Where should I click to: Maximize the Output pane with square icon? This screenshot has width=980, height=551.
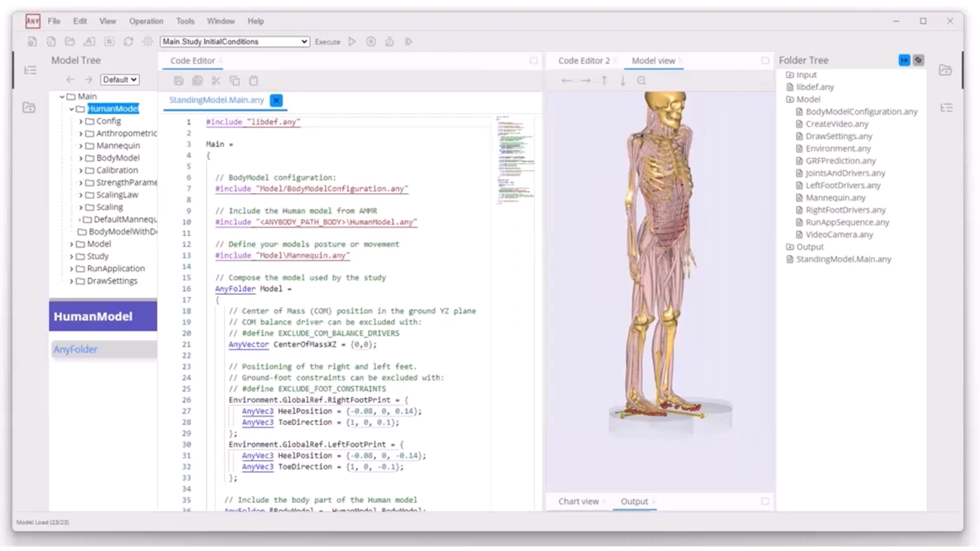[x=765, y=501]
